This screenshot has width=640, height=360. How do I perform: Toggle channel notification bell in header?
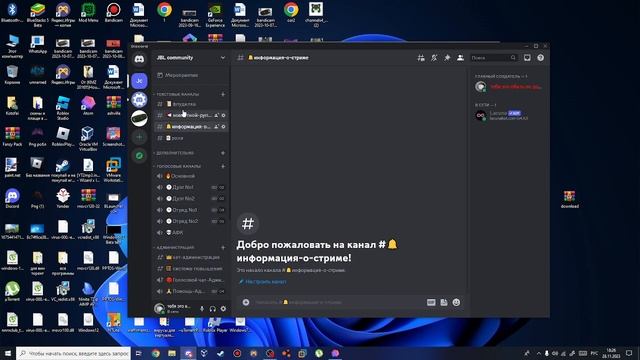[x=434, y=58]
